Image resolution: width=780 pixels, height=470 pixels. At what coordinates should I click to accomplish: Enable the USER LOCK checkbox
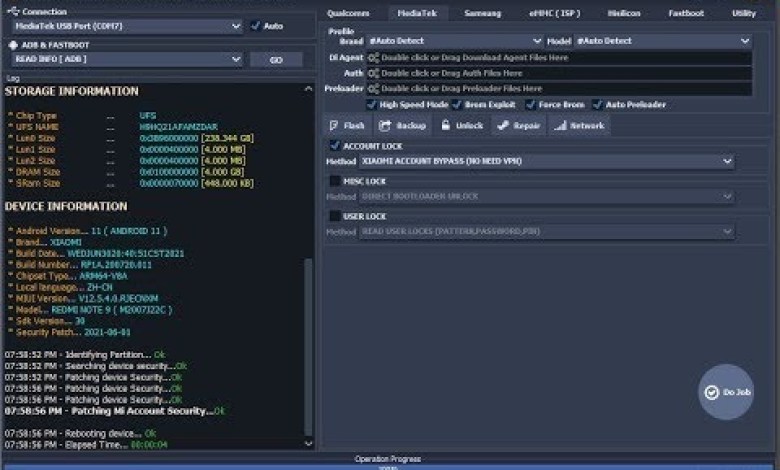pyautogui.click(x=335, y=216)
